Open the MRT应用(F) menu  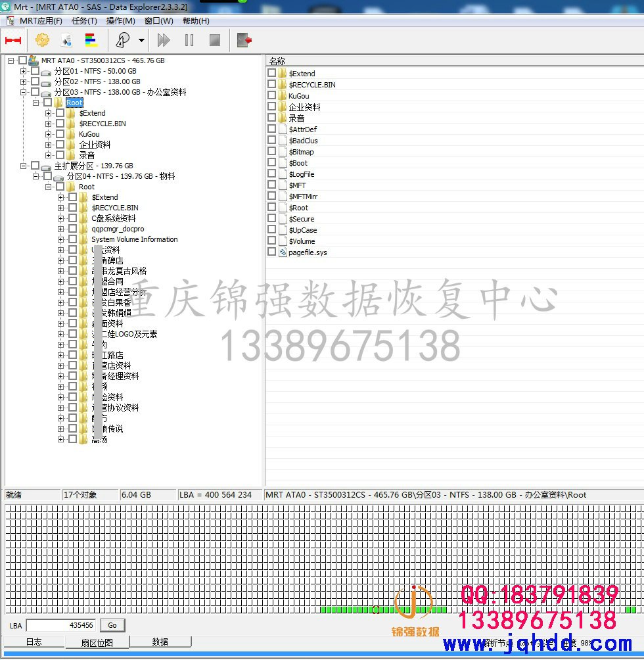(41, 20)
